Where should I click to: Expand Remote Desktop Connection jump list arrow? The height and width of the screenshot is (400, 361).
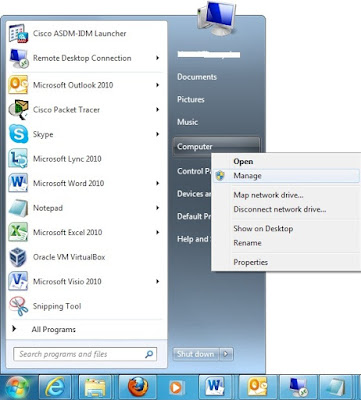pos(157,58)
